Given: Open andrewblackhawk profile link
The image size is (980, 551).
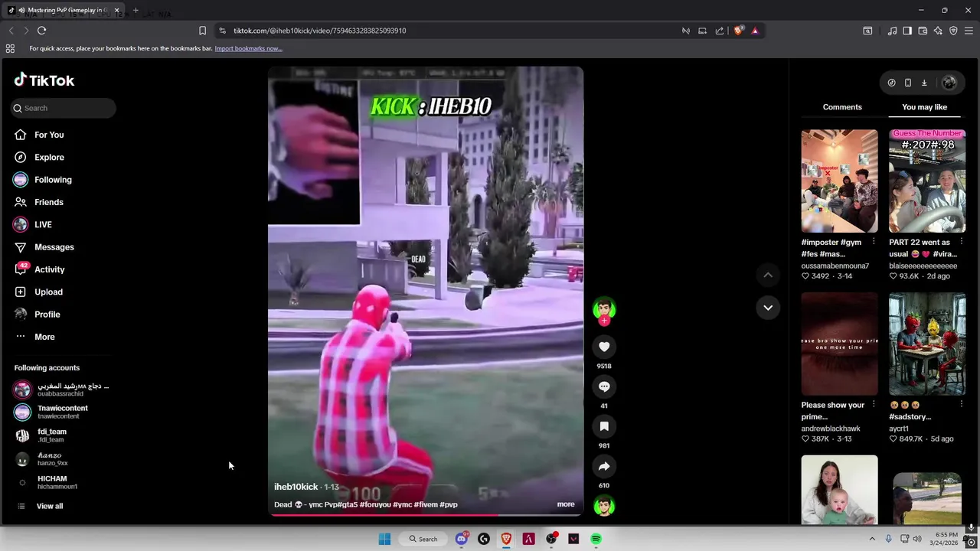Looking at the screenshot, I should (831, 429).
